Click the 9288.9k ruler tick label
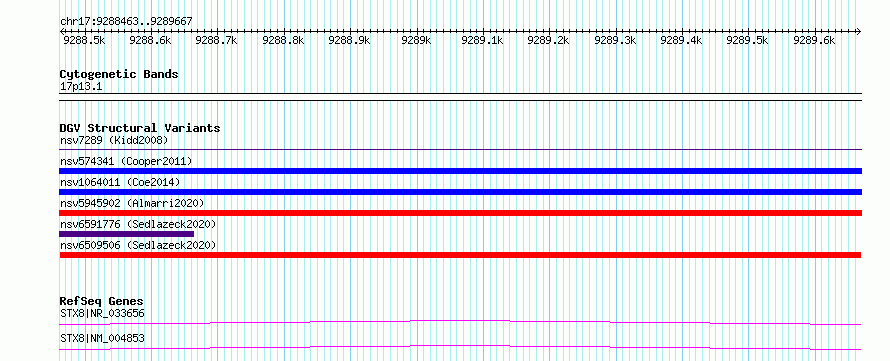Viewport: 890px width, 361px height. [350, 40]
